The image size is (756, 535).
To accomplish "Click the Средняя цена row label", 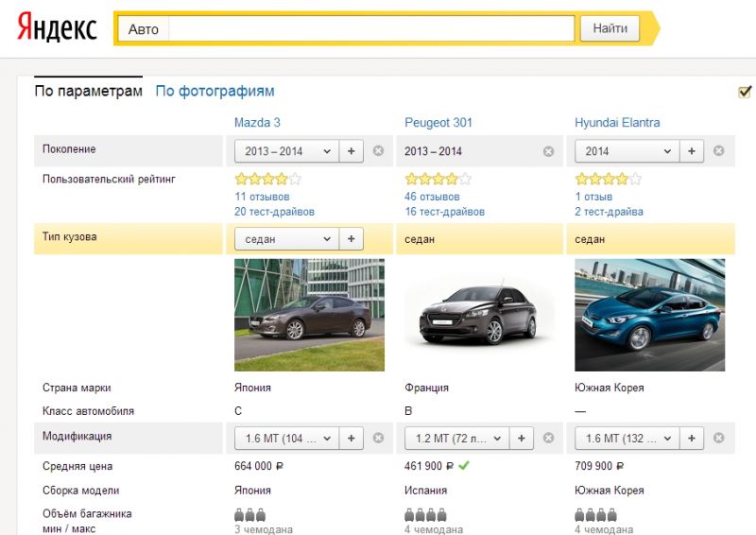I will (77, 466).
